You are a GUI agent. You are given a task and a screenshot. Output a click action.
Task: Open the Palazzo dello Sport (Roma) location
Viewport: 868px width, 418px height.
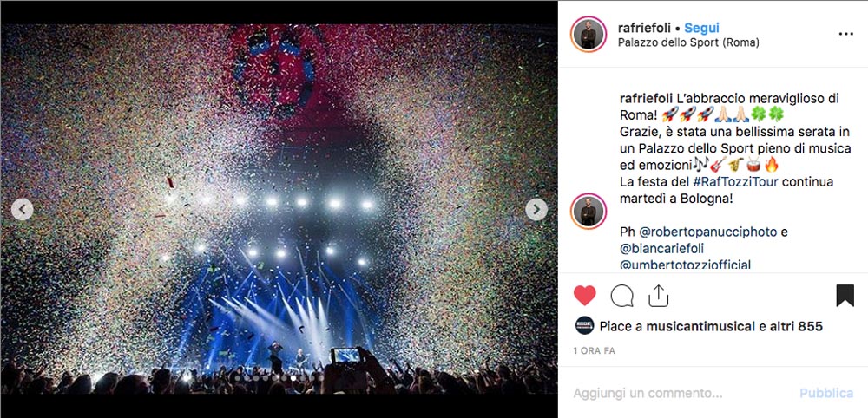click(688, 42)
